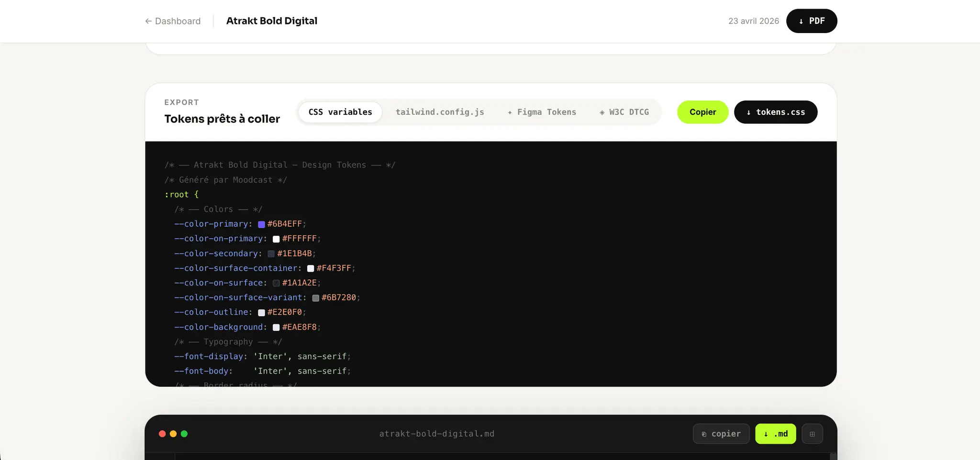Click the #F4F3FF hex value
980x460 pixels.
pyautogui.click(x=334, y=268)
